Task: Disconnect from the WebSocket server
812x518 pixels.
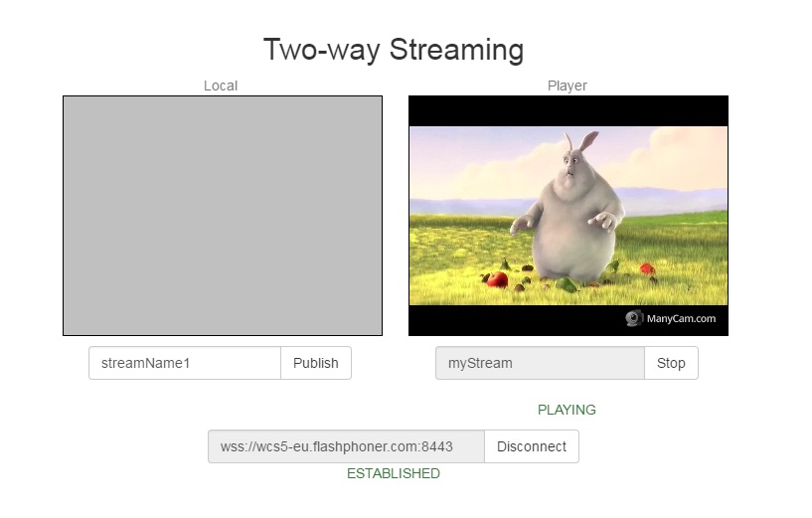Action: [x=532, y=446]
